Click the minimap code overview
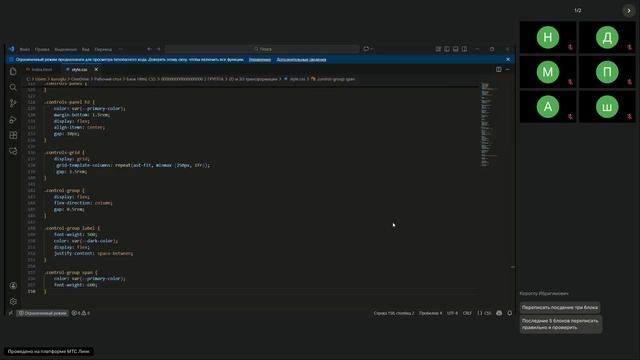Viewport: 640px width, 360px height. tap(489, 124)
